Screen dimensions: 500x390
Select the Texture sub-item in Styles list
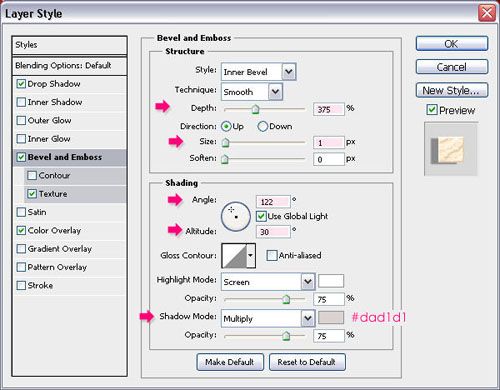[53, 194]
